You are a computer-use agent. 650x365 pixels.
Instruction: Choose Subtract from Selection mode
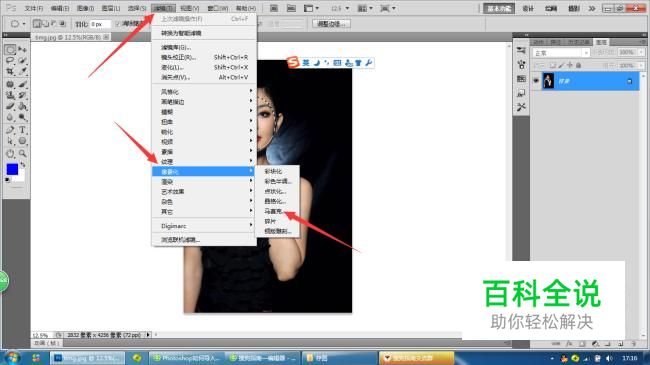tap(54, 24)
